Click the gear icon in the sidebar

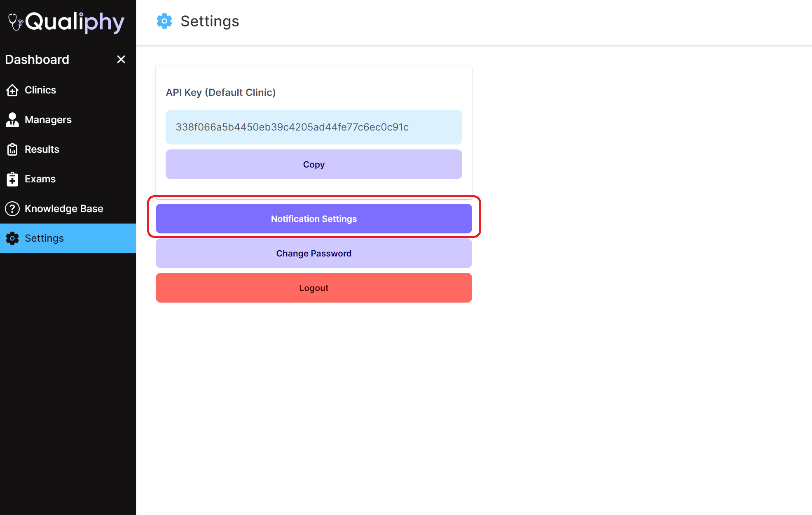tap(12, 238)
